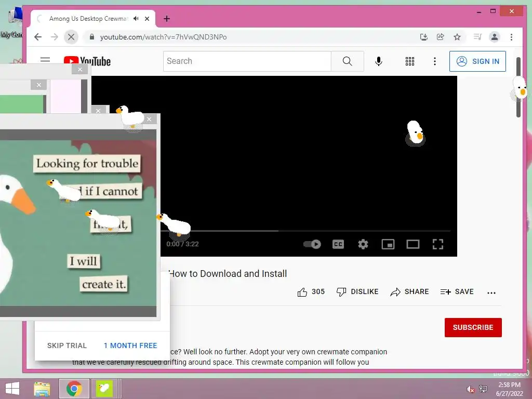The width and height of the screenshot is (532, 399).
Task: Click the forward navigation arrow
Action: click(x=54, y=37)
